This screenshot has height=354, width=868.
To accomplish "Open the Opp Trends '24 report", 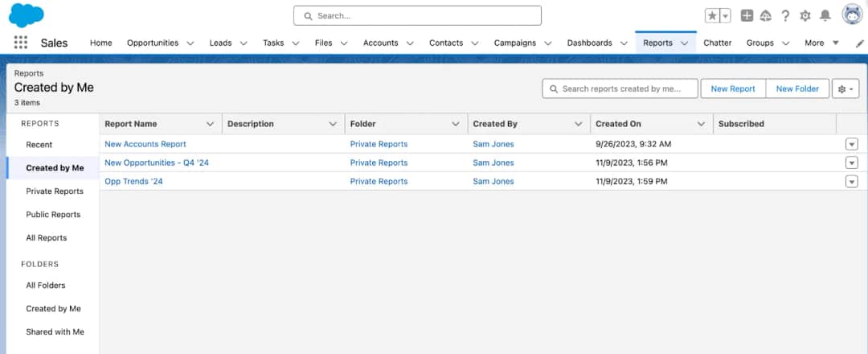I will [134, 181].
